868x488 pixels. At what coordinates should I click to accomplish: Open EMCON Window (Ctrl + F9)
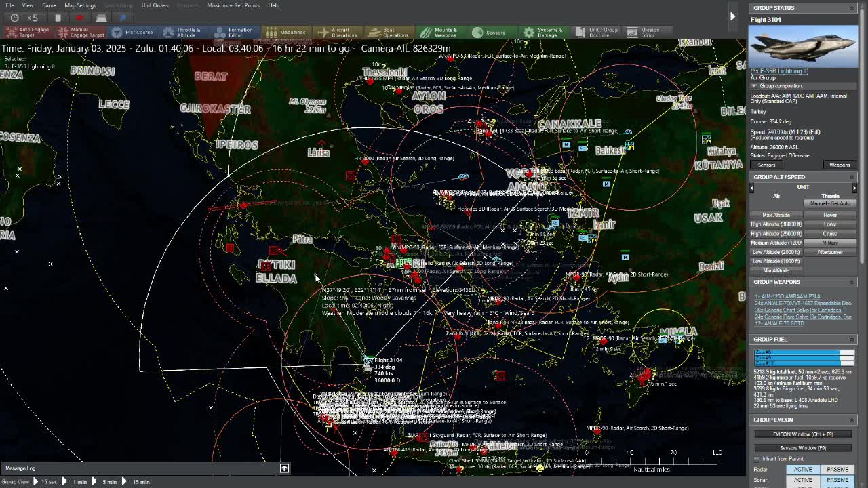(803, 434)
